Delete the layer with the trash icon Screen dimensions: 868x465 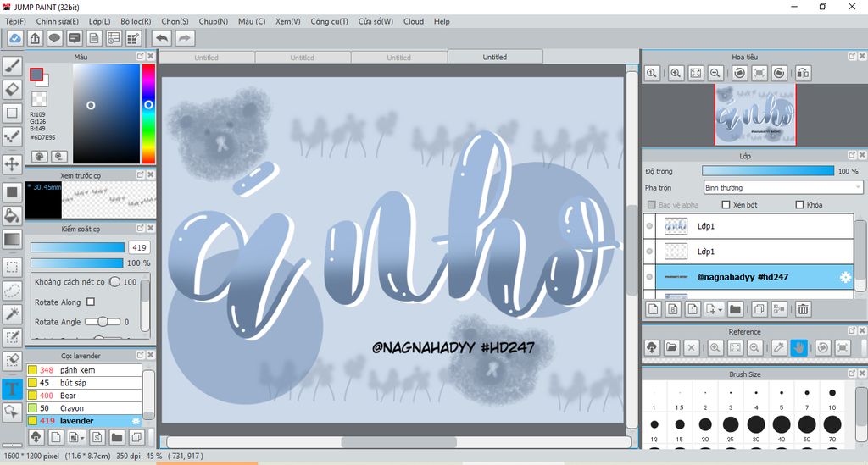(803, 310)
